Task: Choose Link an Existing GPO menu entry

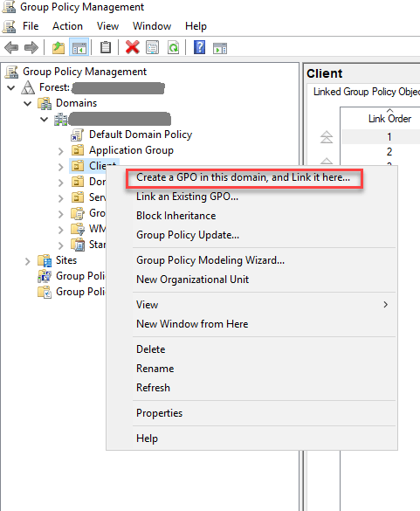Action: 187,197
